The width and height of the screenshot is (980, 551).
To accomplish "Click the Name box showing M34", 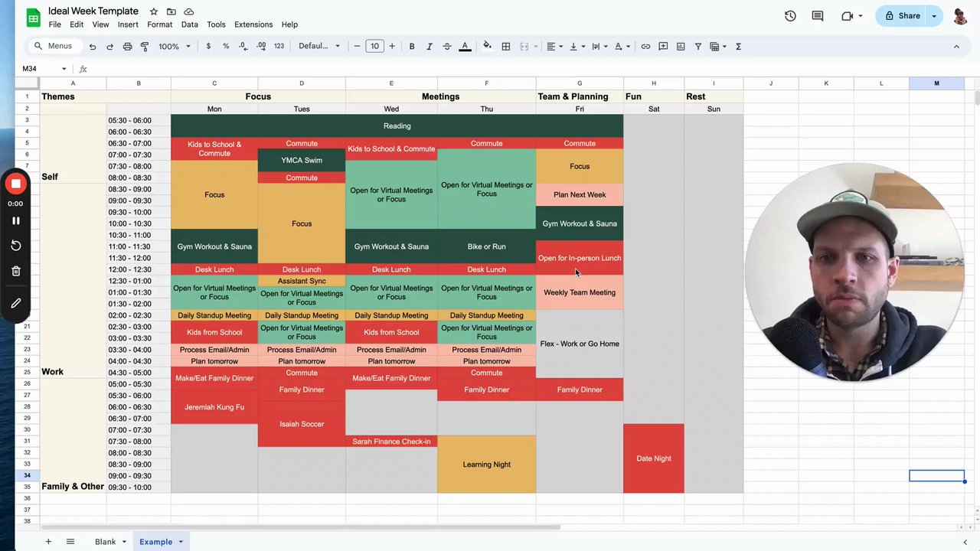I will pyautogui.click(x=44, y=69).
